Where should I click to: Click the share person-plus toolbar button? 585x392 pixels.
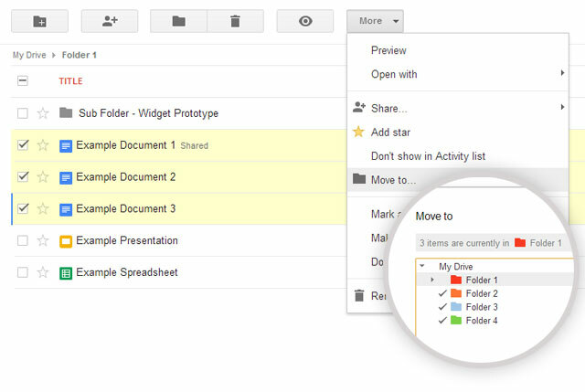(110, 21)
